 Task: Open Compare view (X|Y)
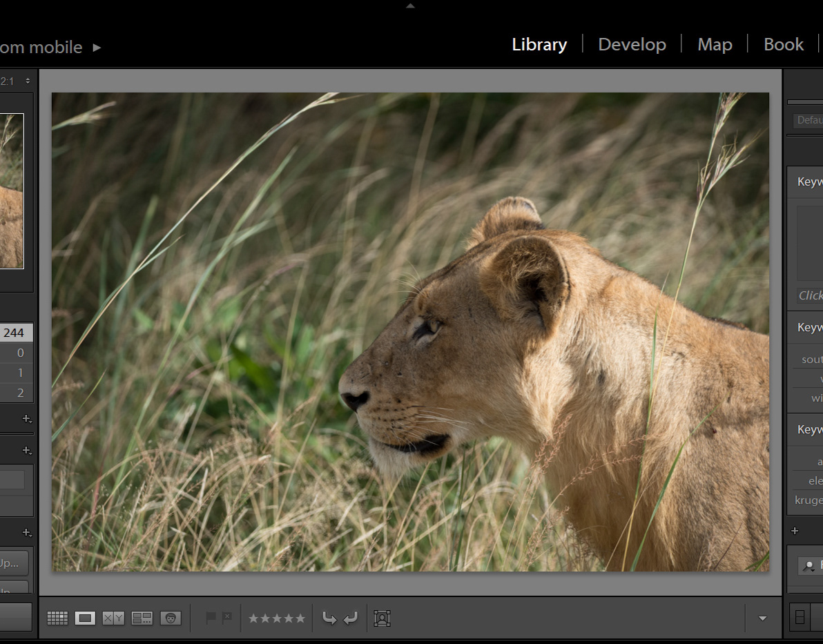tap(113, 618)
